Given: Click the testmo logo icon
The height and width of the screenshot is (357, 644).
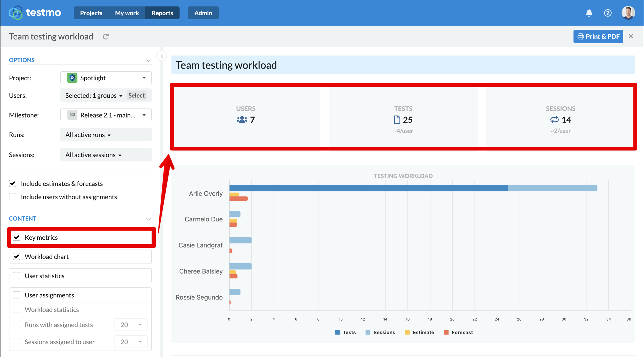Looking at the screenshot, I should pos(16,13).
